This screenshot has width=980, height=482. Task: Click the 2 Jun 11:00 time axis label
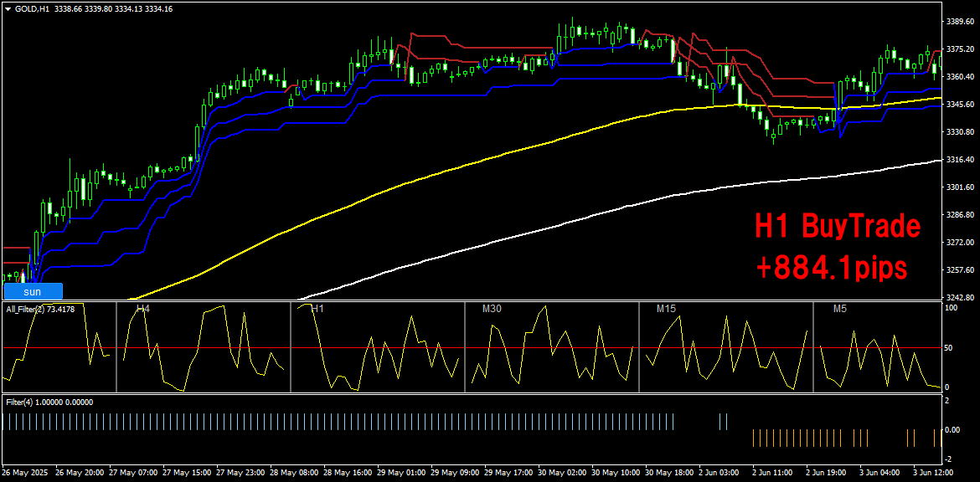coord(773,473)
